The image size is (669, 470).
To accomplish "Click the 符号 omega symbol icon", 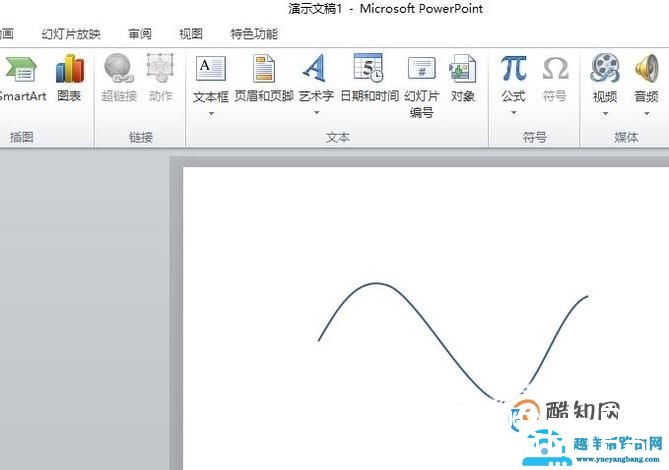I will (x=555, y=69).
